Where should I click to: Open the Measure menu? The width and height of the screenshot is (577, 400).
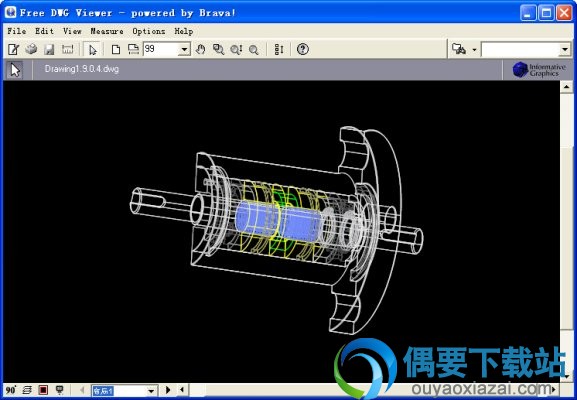[x=107, y=31]
